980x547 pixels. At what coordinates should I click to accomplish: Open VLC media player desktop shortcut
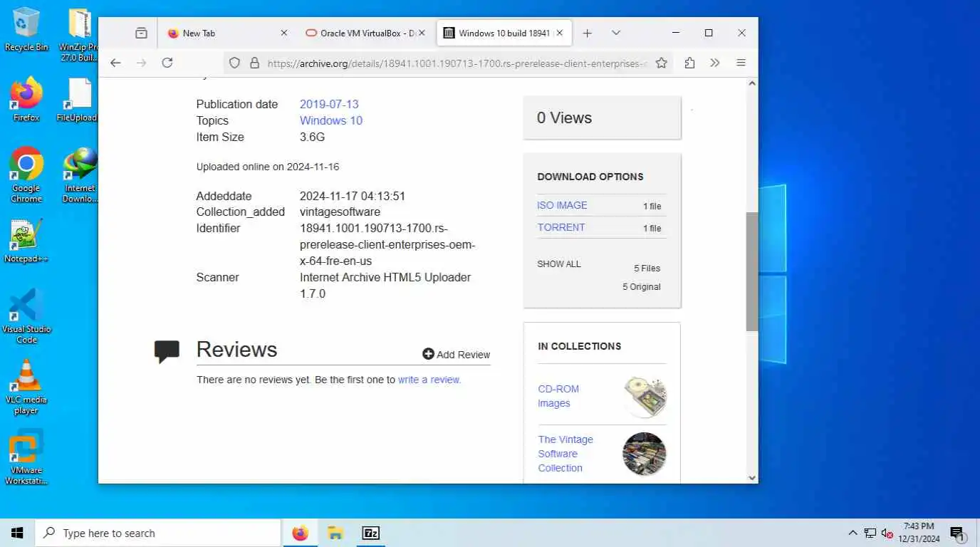26,387
